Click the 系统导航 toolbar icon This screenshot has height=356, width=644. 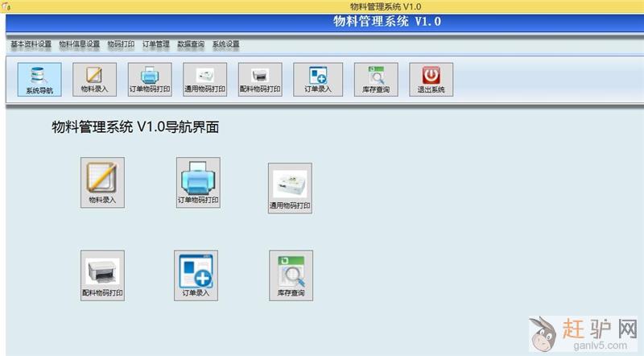click(39, 80)
